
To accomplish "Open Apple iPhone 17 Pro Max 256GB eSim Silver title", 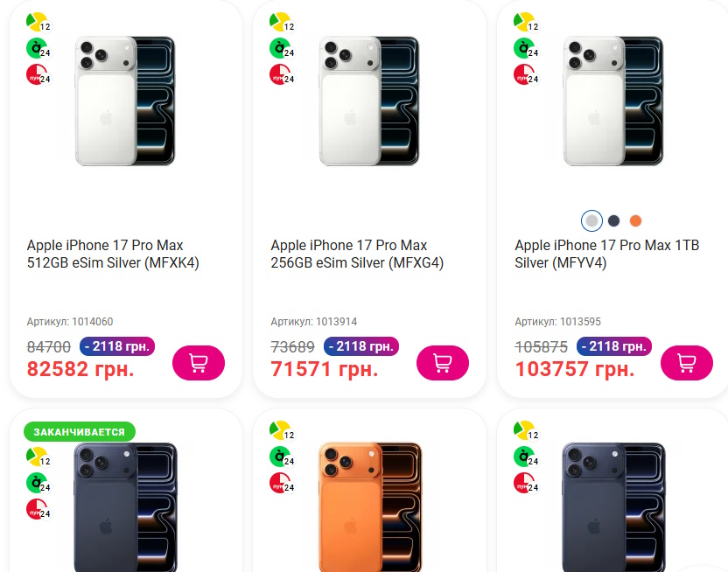I will 357,254.
